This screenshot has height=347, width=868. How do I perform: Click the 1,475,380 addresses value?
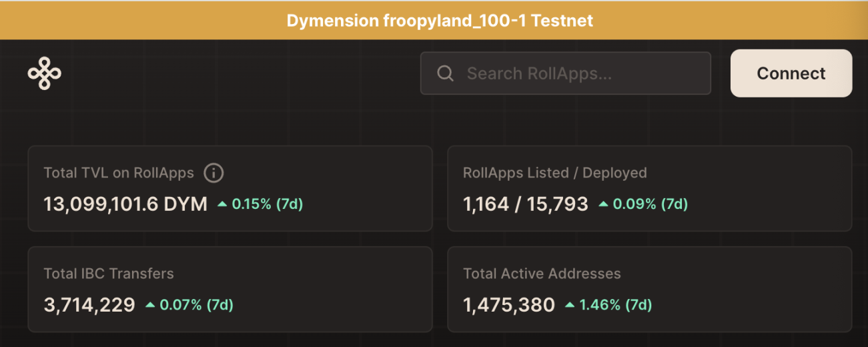[508, 306]
